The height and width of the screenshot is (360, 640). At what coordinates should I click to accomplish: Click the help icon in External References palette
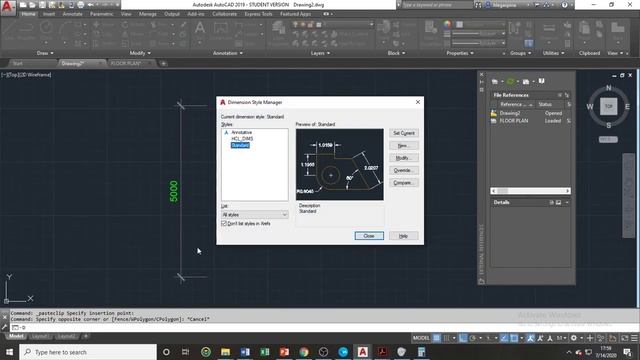click(x=541, y=81)
